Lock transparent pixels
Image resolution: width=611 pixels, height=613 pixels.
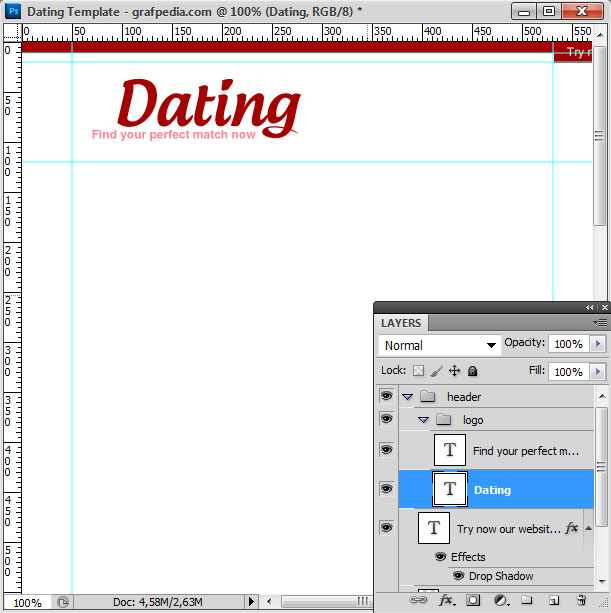tap(418, 370)
